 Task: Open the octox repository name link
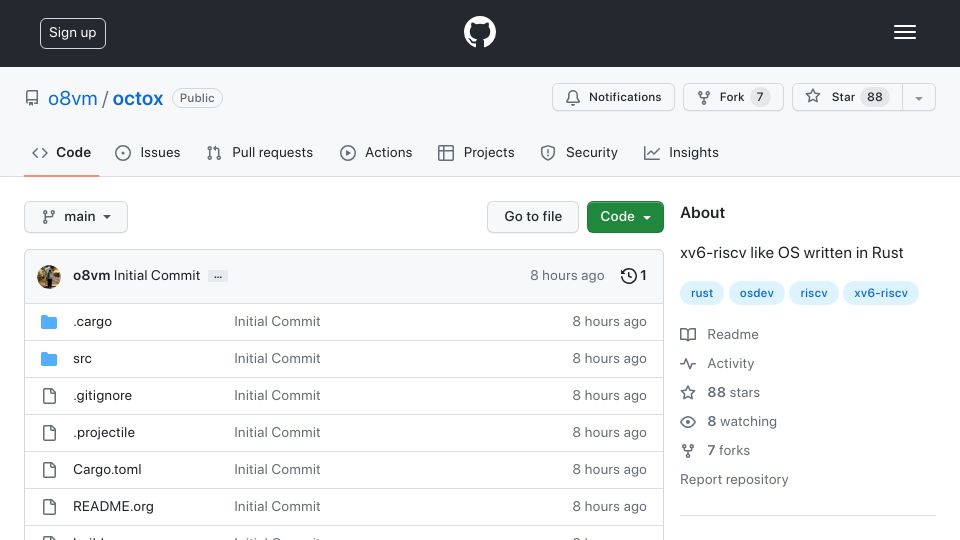point(138,99)
